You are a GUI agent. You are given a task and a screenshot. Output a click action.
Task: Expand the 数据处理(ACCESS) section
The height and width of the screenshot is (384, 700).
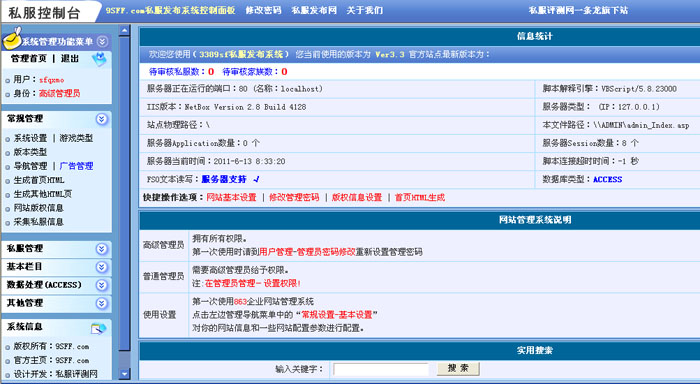tap(101, 285)
